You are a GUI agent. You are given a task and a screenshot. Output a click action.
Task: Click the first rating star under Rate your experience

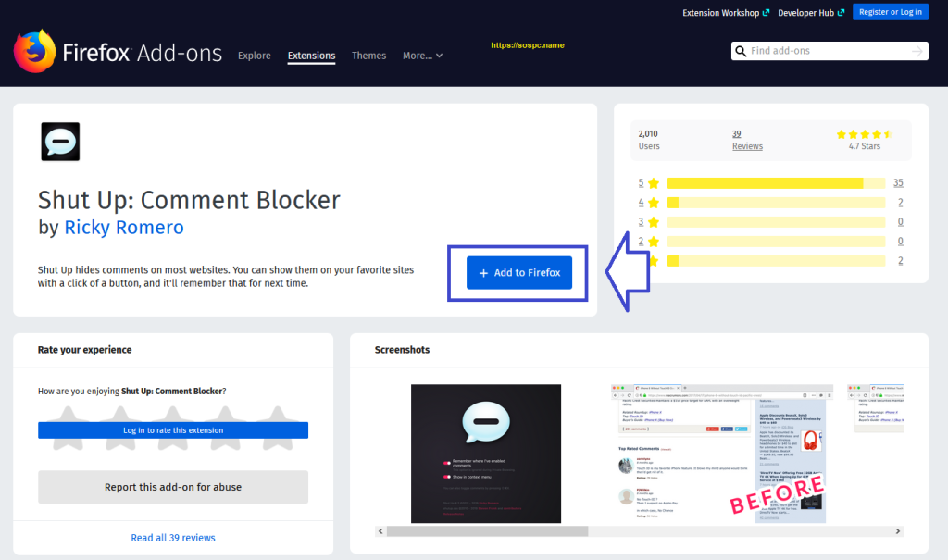pos(68,429)
